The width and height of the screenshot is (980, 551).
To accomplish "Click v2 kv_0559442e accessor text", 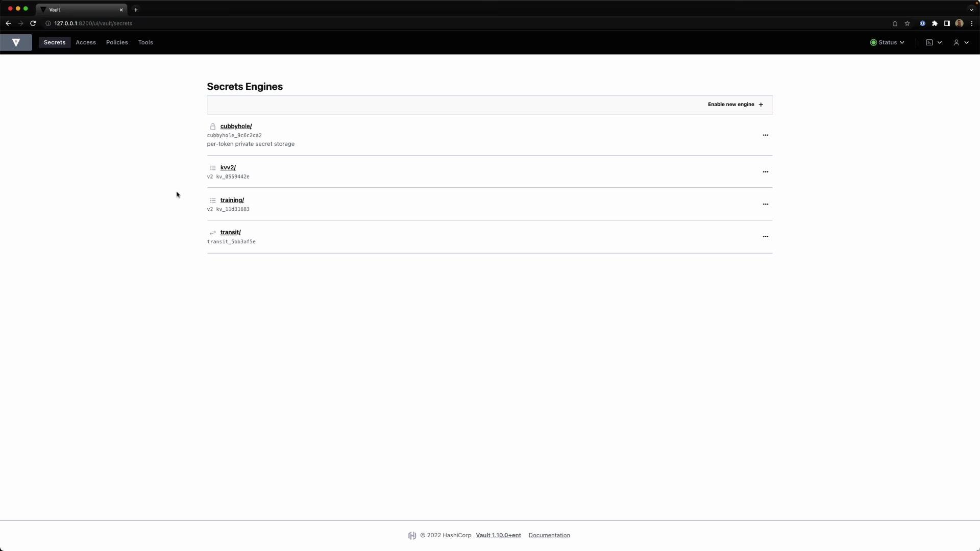I will (228, 177).
